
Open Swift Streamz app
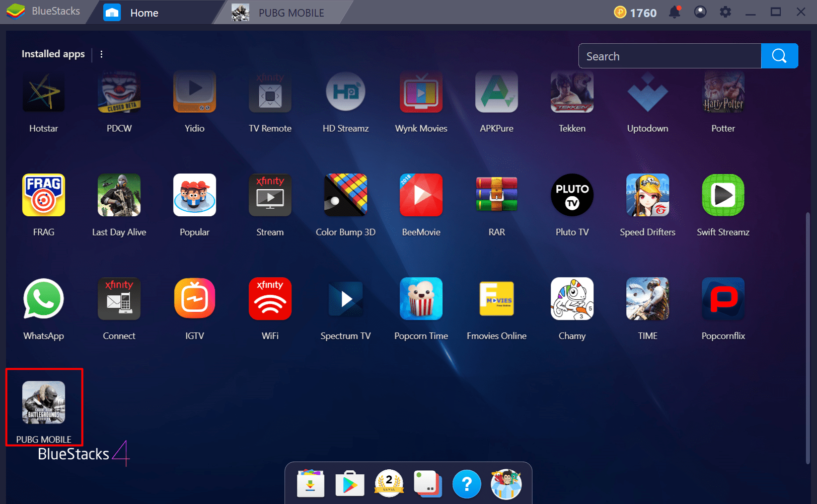723,195
